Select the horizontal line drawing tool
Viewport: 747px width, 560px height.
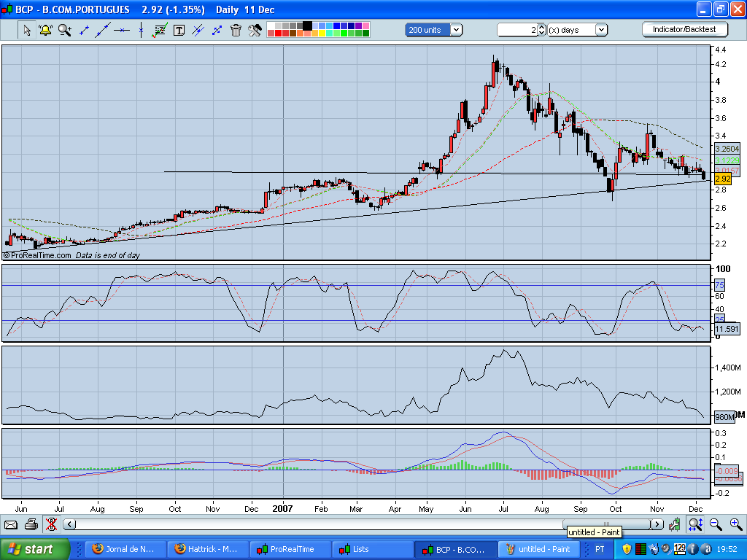pyautogui.click(x=122, y=30)
